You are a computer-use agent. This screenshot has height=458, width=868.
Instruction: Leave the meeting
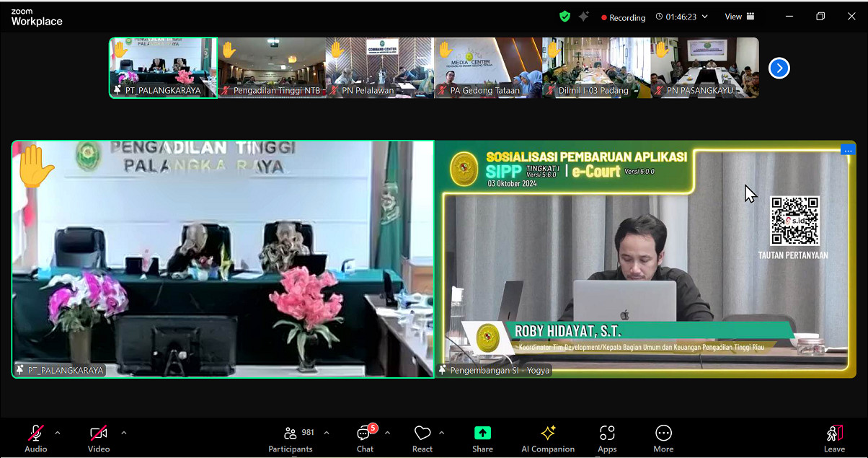coord(834,439)
